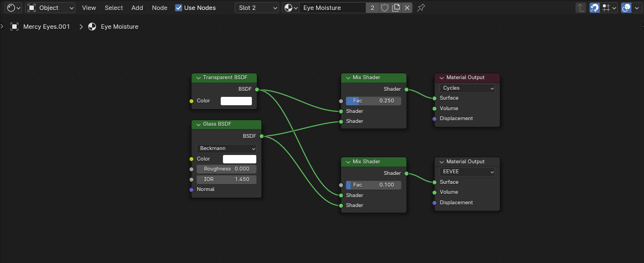Collapse the Glass BSDF node
This screenshot has width=644, height=263.
(x=199, y=124)
